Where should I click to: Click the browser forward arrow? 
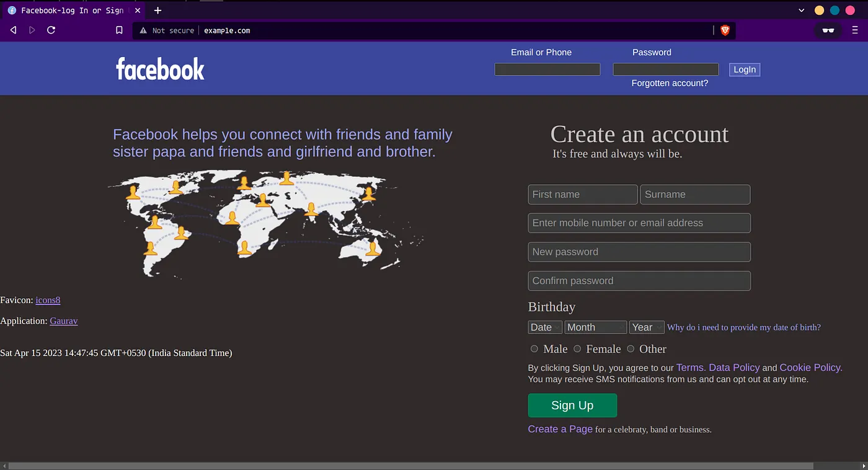click(32, 30)
